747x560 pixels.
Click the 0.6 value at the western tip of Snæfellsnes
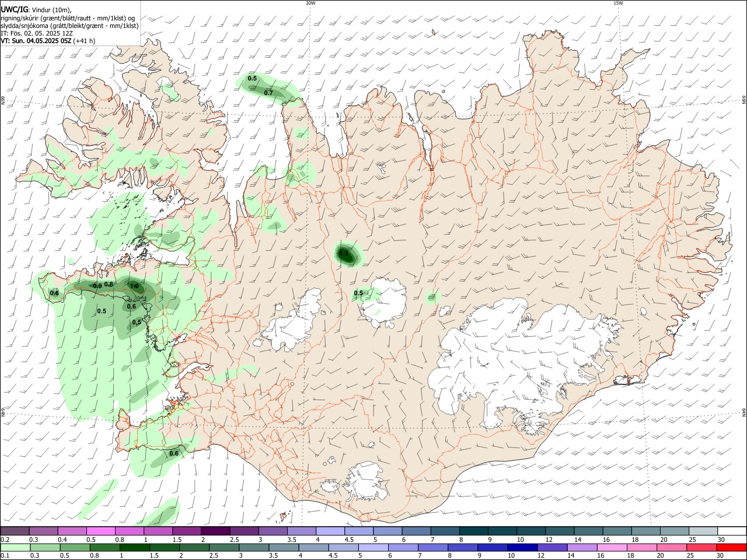click(x=54, y=293)
